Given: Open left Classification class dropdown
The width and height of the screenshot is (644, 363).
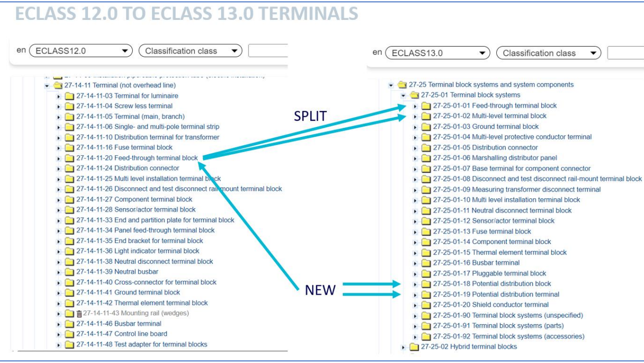Looking at the screenshot, I should point(190,51).
